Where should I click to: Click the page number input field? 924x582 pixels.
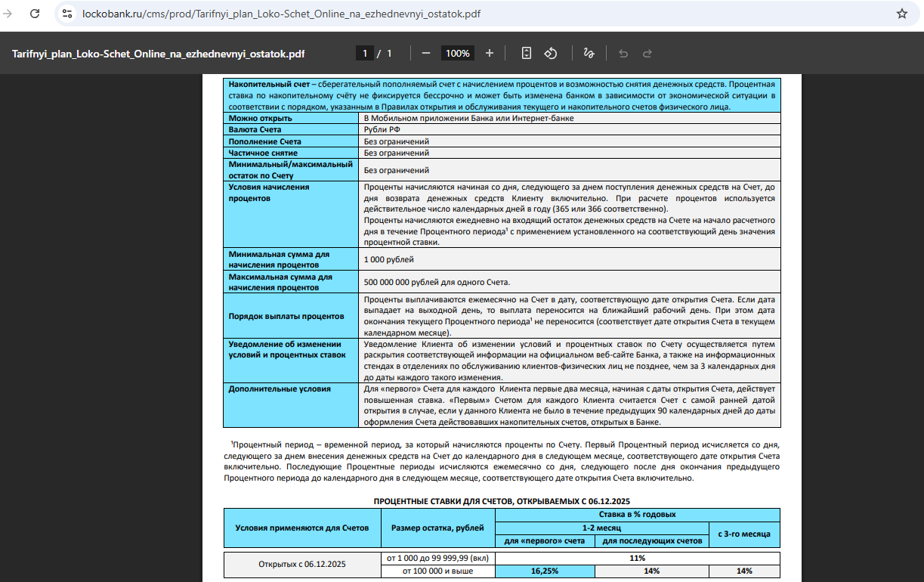pyautogui.click(x=365, y=53)
